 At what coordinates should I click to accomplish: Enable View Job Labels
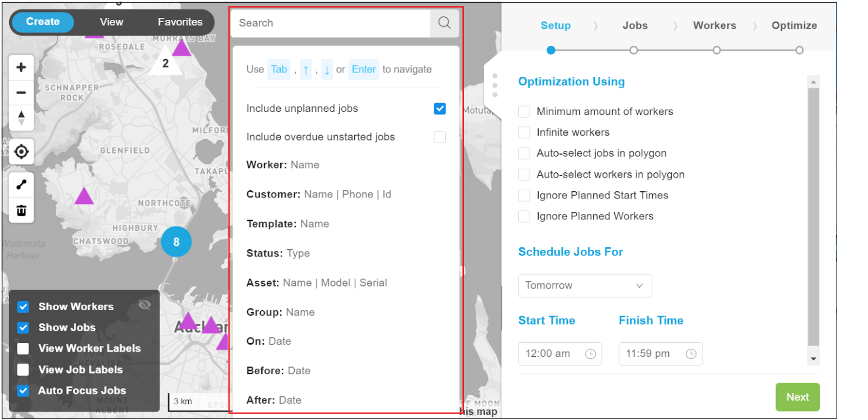22,369
